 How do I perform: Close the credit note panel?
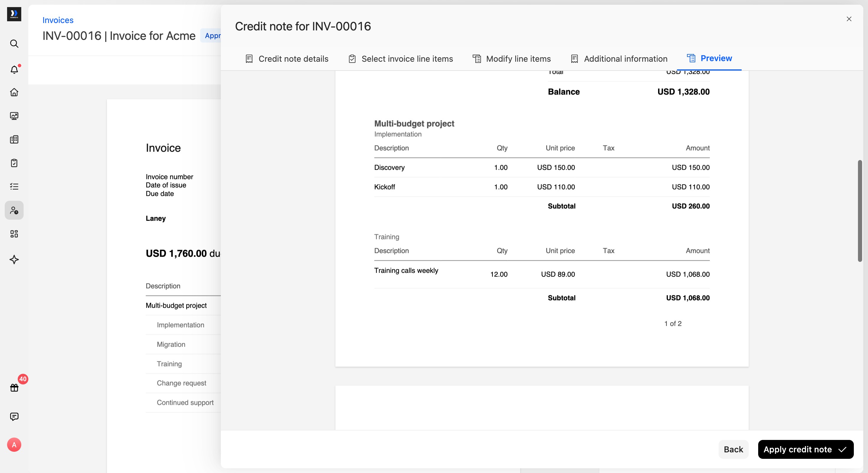(x=849, y=19)
